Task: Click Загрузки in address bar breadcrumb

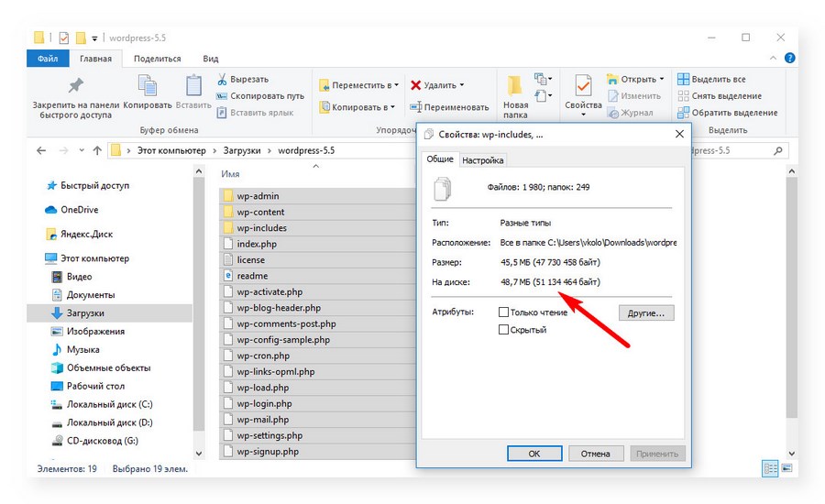Action: click(242, 150)
